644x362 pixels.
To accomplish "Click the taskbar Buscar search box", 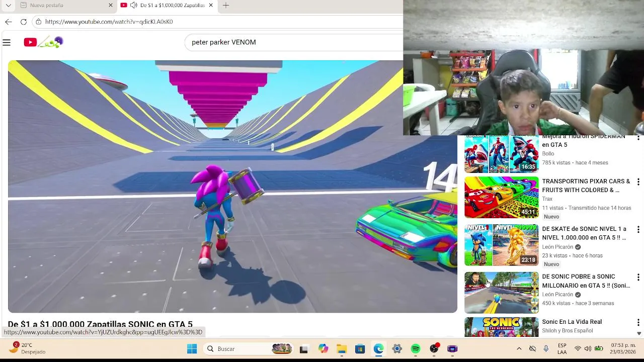I will (x=249, y=349).
